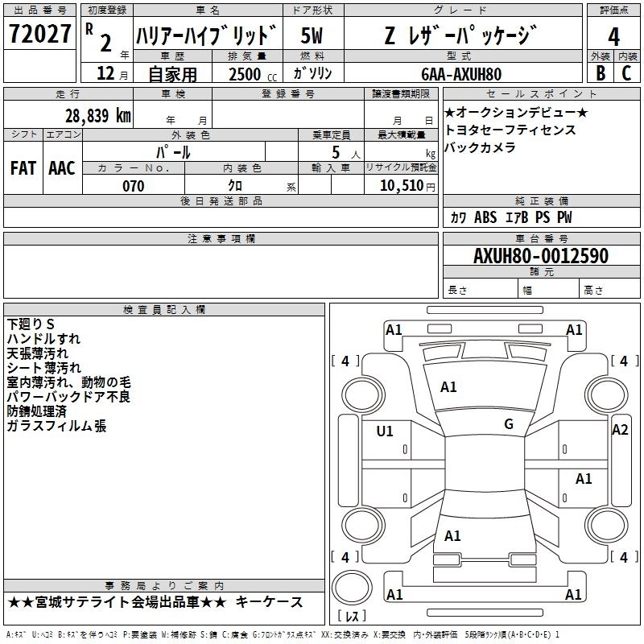Viewport: 644px width, 644px height.
Task: Click the トヨタセーフティセンス sales point line
Action: tap(510, 130)
